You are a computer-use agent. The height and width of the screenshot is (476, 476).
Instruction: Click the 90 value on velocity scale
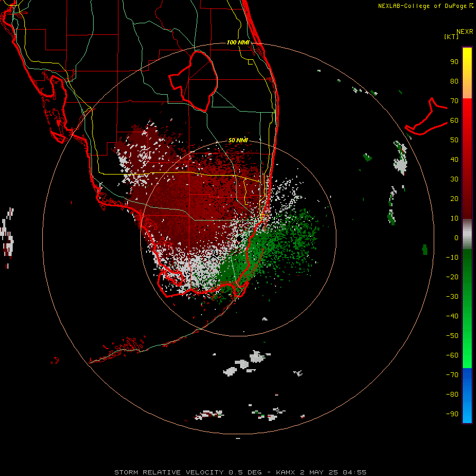point(454,62)
